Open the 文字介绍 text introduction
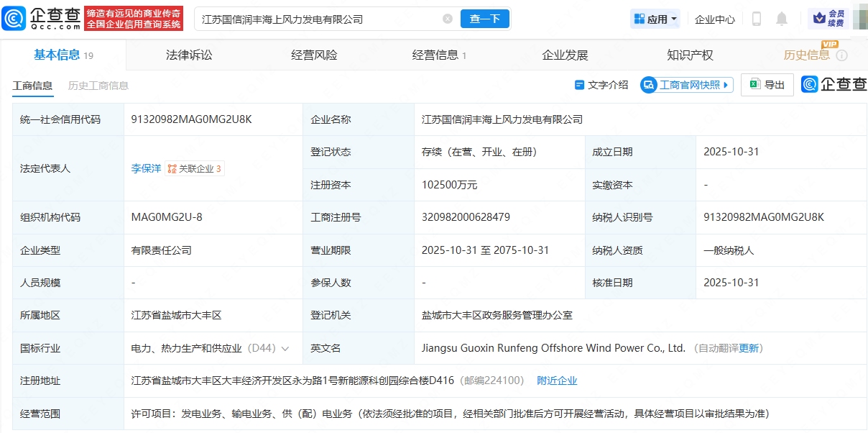868x433 pixels. coord(601,85)
